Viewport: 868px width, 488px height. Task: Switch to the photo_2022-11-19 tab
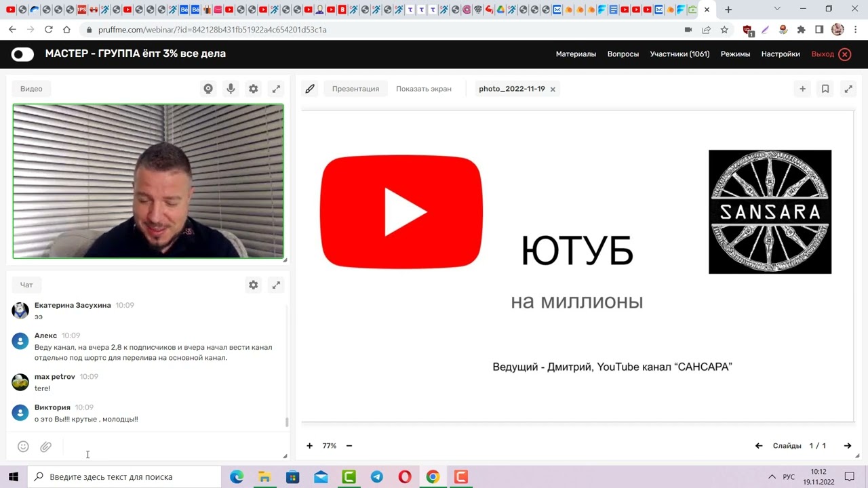(512, 89)
